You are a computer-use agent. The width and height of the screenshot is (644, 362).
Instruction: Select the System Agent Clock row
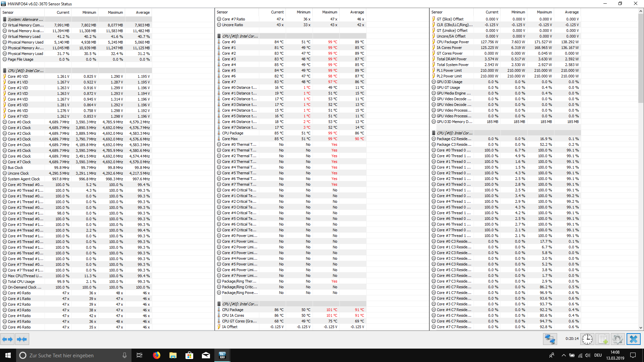coord(76,179)
